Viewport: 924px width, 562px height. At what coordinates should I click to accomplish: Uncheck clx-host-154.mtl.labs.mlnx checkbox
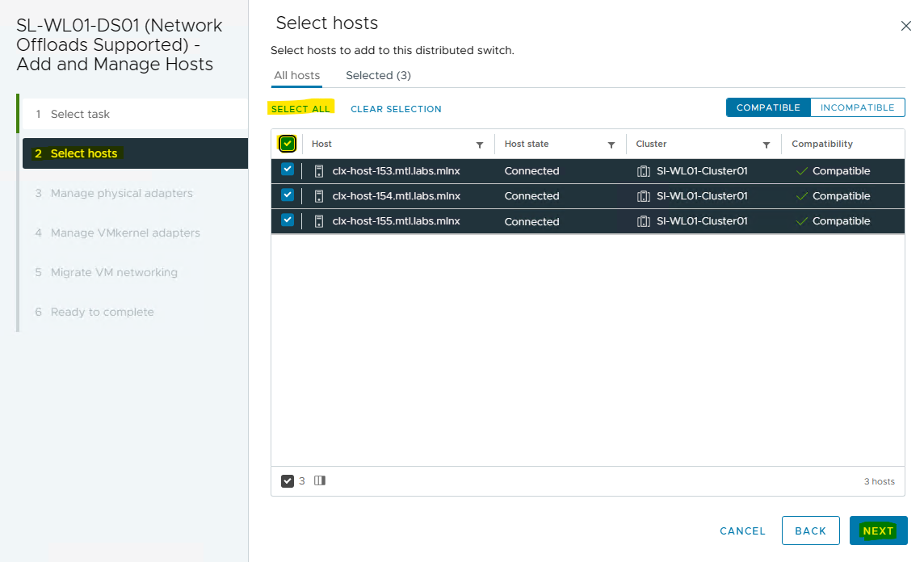288,195
